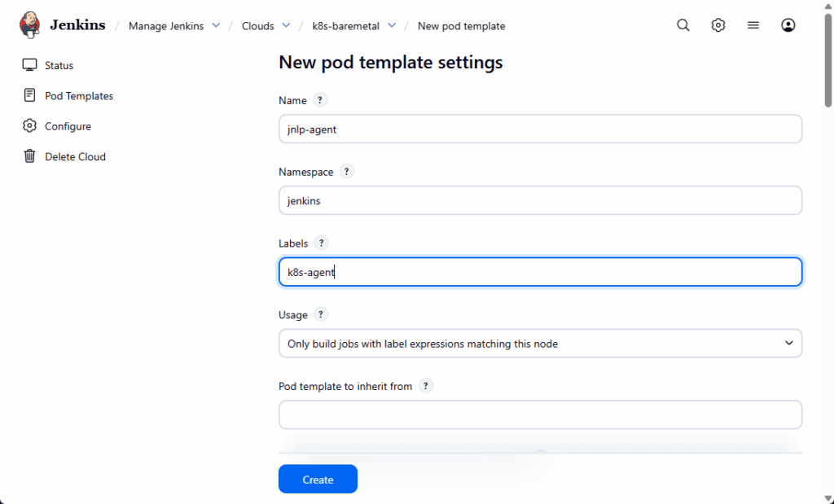Screen dimensions: 834x504
Task: Expand the Manage Jenkins breadcrumb chevron
Action: [216, 26]
